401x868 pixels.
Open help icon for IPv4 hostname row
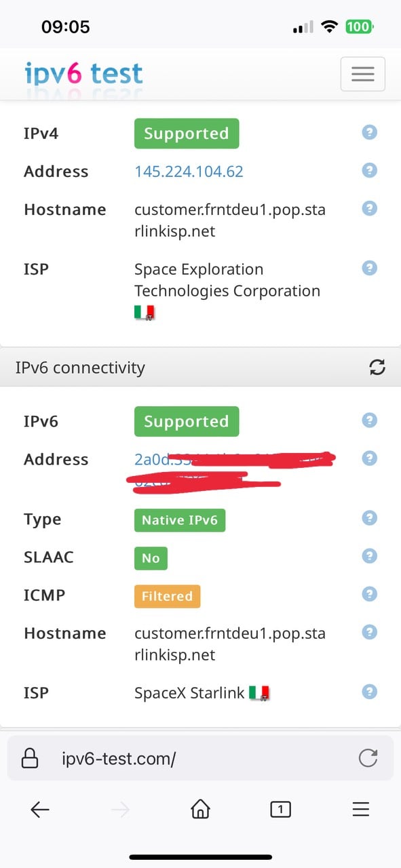click(370, 208)
